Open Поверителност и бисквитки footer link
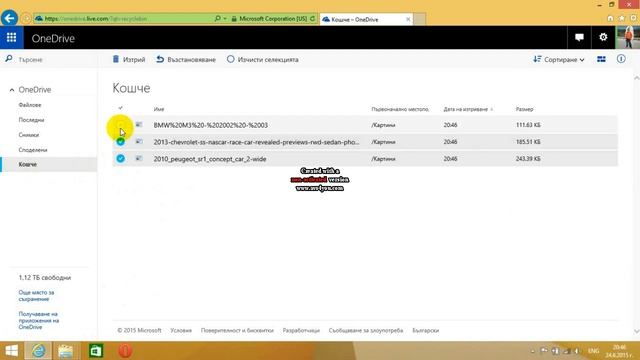This screenshot has height=360, width=640. pos(237,330)
